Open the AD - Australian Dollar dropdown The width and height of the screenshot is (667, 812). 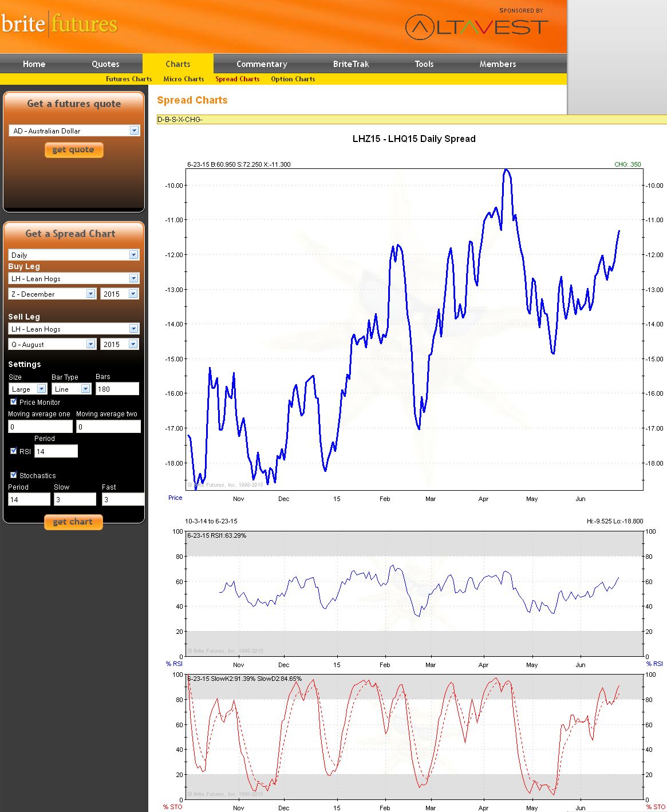[74, 131]
